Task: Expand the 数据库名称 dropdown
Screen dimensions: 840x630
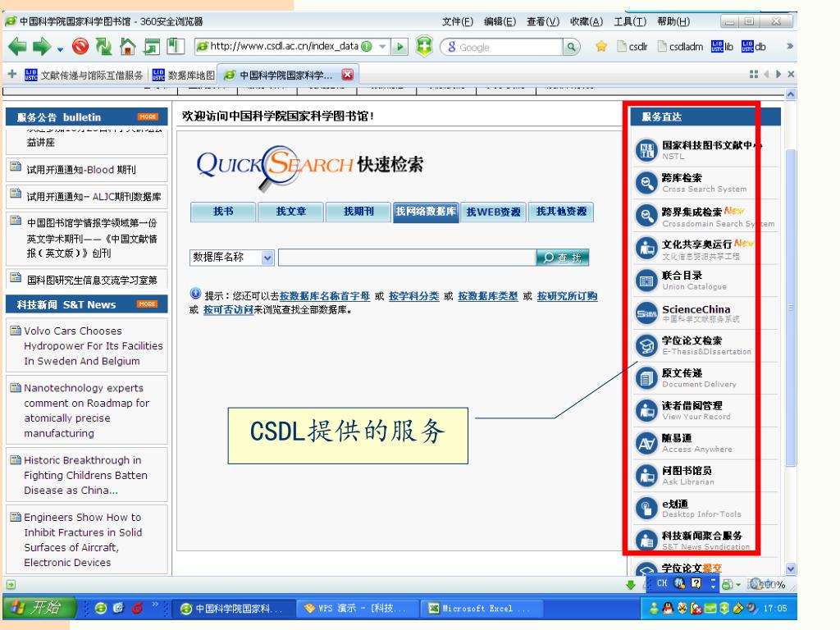Action: point(267,258)
